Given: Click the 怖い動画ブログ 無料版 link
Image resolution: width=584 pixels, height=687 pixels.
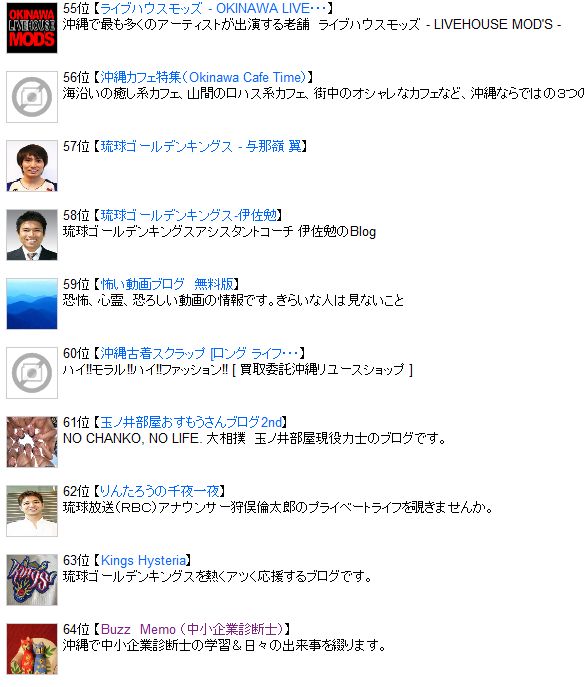Looking at the screenshot, I should tap(167, 284).
